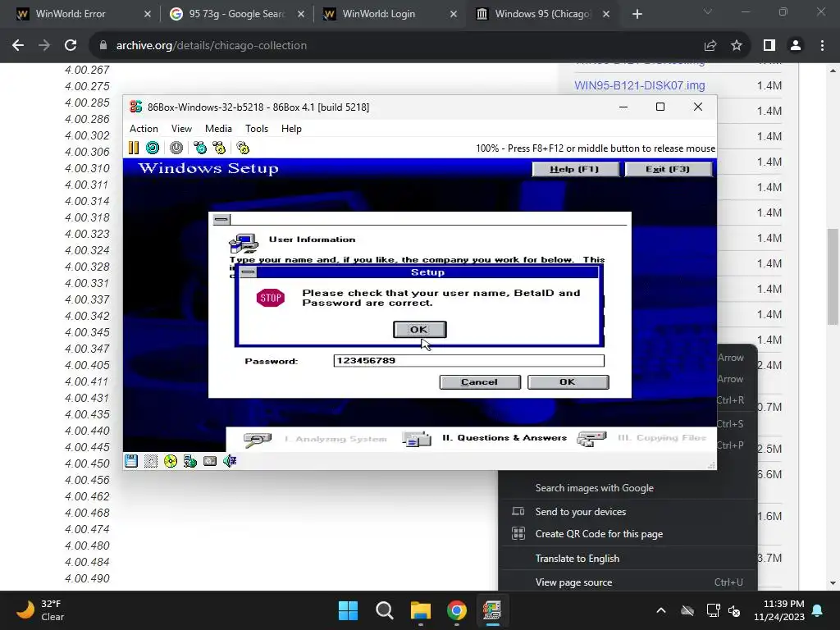The height and width of the screenshot is (630, 840).
Task: Pause the 86Box emulation
Action: tap(134, 148)
